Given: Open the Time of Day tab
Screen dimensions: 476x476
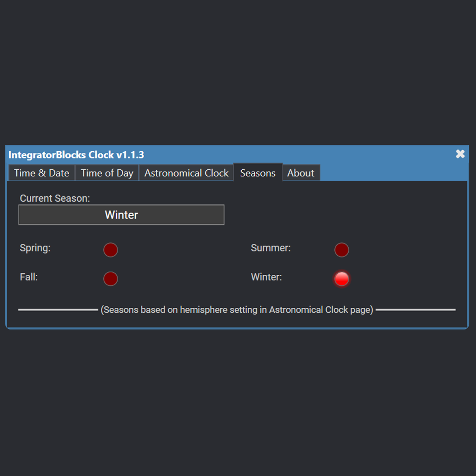Looking at the screenshot, I should coord(106,172).
